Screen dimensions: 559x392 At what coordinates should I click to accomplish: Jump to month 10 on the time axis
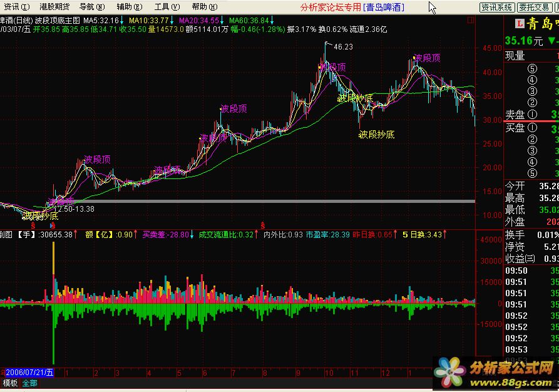pos(329,373)
